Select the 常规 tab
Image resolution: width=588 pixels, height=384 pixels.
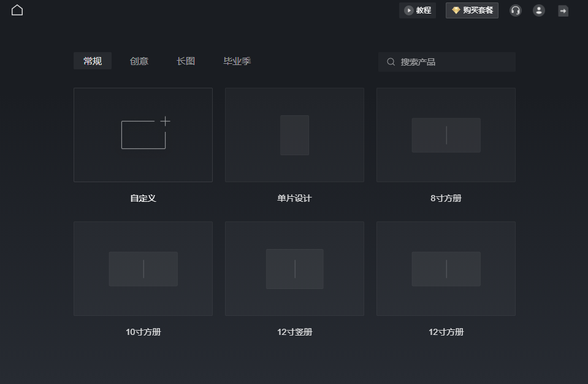point(93,61)
